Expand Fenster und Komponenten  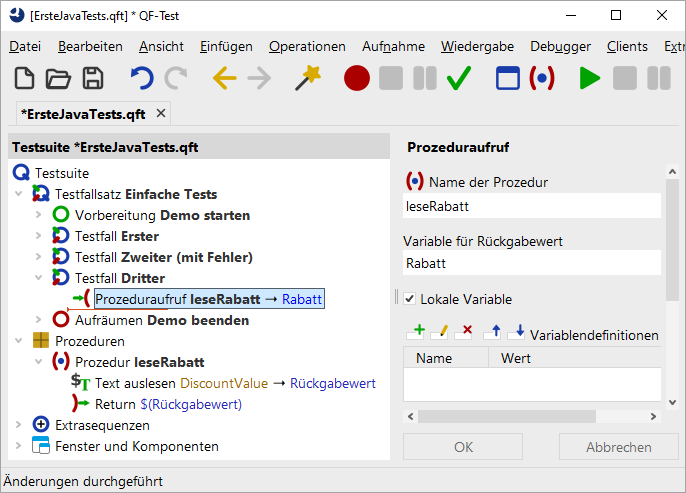tap(18, 445)
